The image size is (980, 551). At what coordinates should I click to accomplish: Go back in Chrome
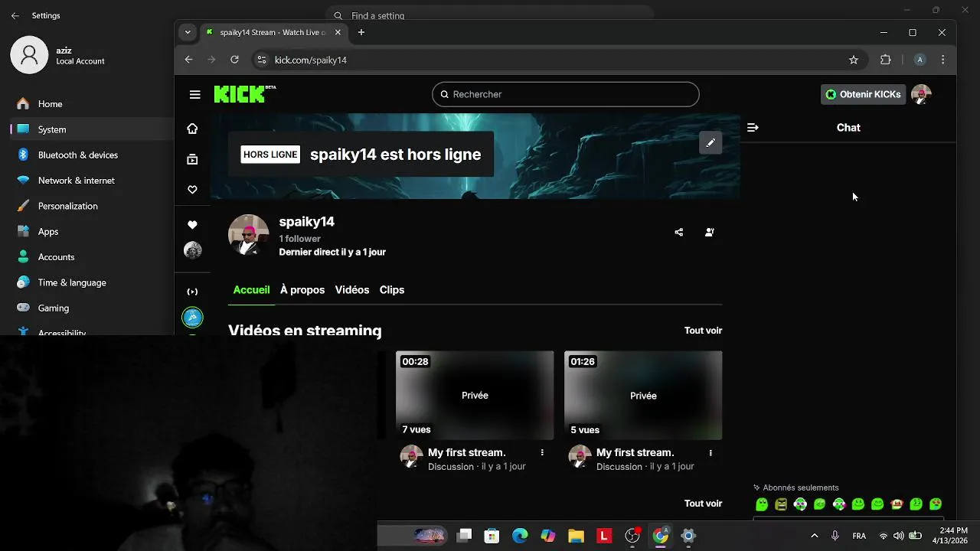pos(188,60)
